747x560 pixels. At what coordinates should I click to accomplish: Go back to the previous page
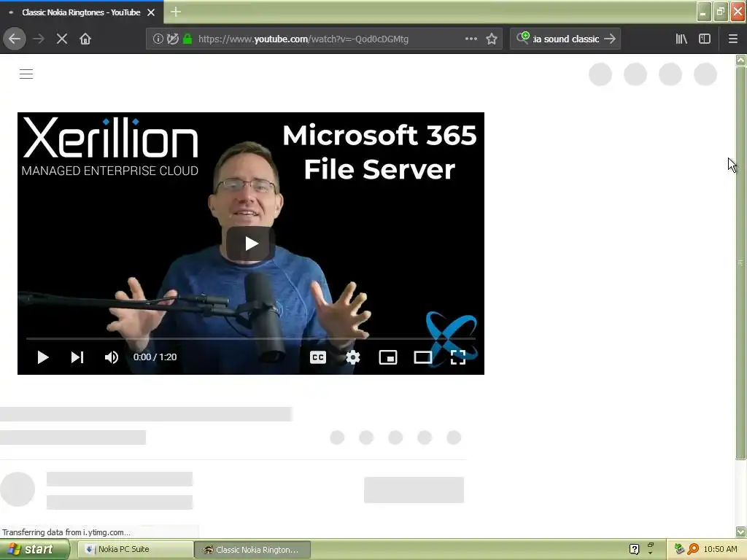[15, 39]
